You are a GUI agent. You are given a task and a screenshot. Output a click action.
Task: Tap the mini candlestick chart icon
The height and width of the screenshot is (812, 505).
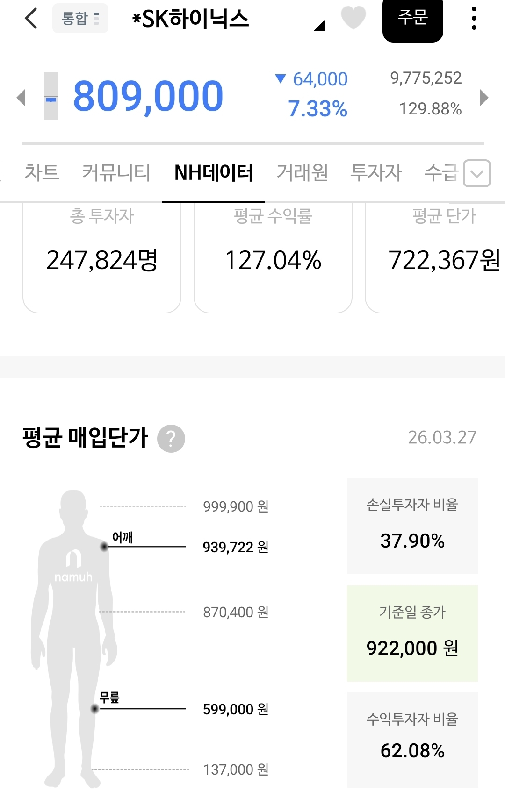pyautogui.click(x=51, y=96)
